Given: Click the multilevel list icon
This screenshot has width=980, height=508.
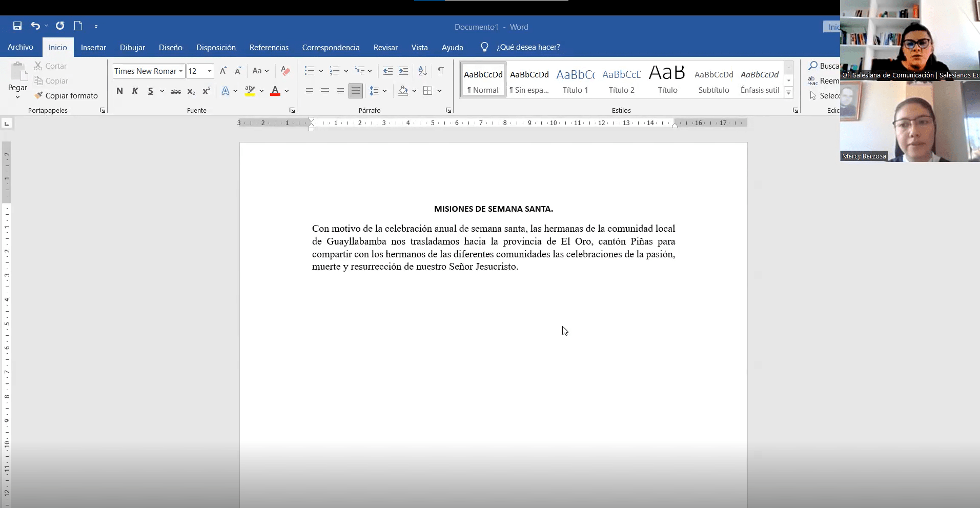Looking at the screenshot, I should click(360, 71).
